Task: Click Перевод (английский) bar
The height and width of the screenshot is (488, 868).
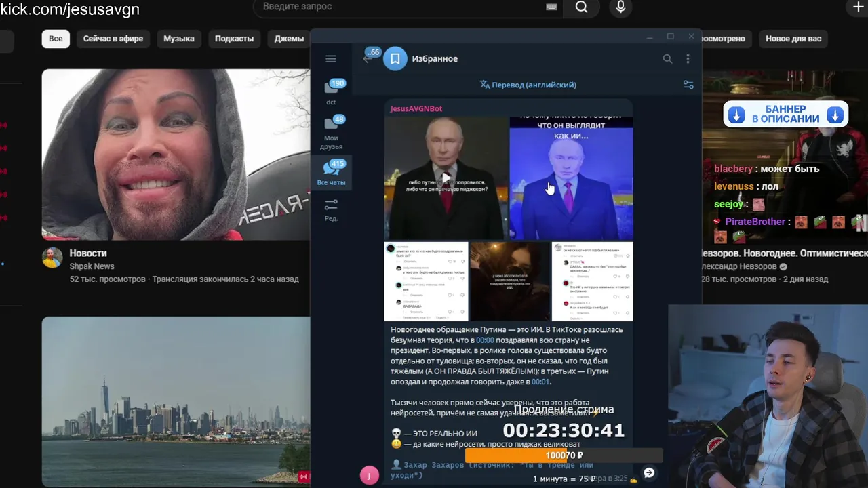Action: coord(528,85)
